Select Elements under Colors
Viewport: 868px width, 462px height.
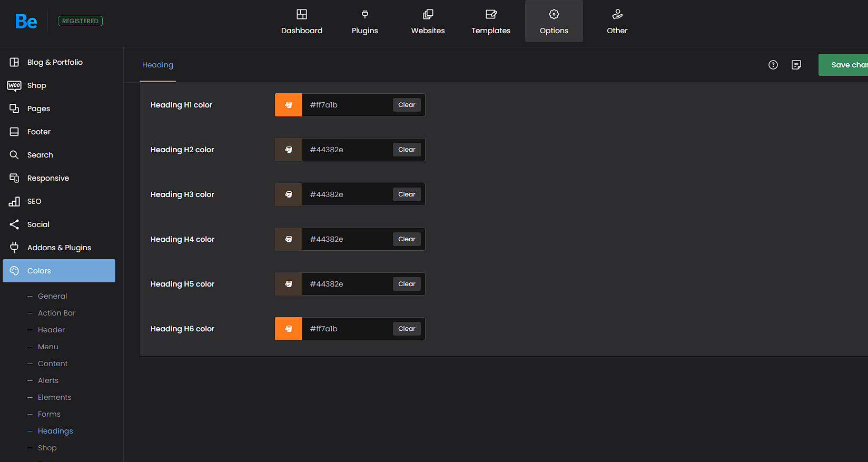tap(54, 397)
